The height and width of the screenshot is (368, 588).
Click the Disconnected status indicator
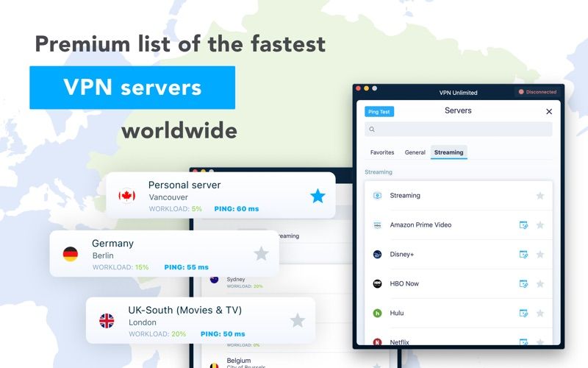click(x=538, y=91)
